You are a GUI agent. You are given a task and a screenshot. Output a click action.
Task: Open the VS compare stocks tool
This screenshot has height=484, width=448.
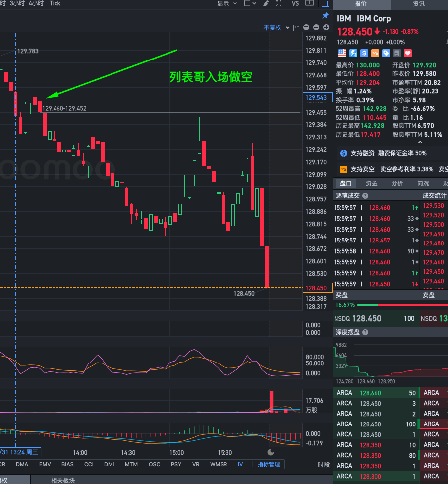click(x=295, y=3)
